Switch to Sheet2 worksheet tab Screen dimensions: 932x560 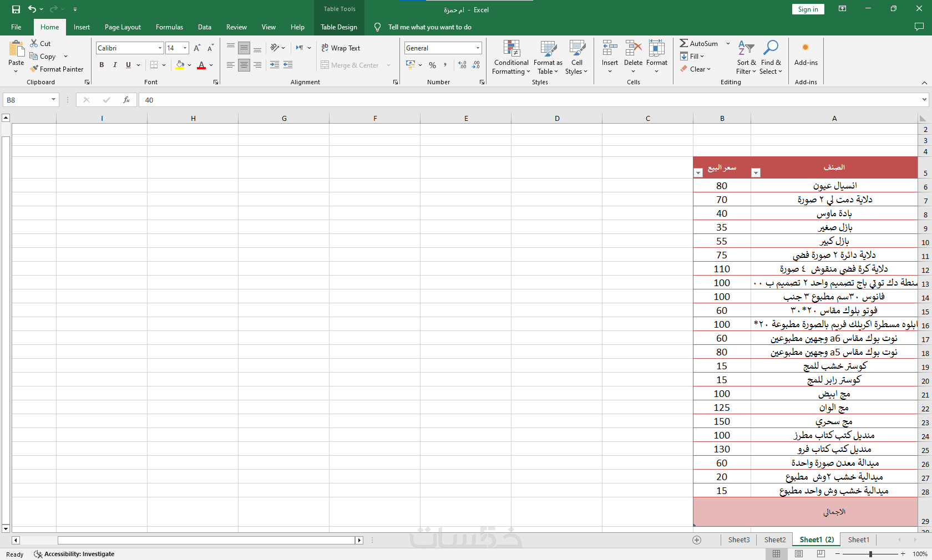(x=774, y=539)
